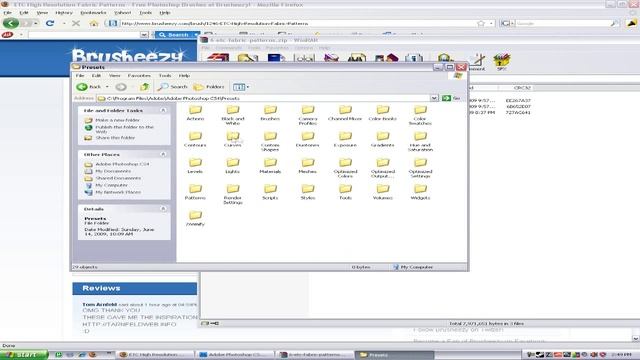Open the Edit menu in Presets window
The height and width of the screenshot is (360, 640).
[96, 76]
